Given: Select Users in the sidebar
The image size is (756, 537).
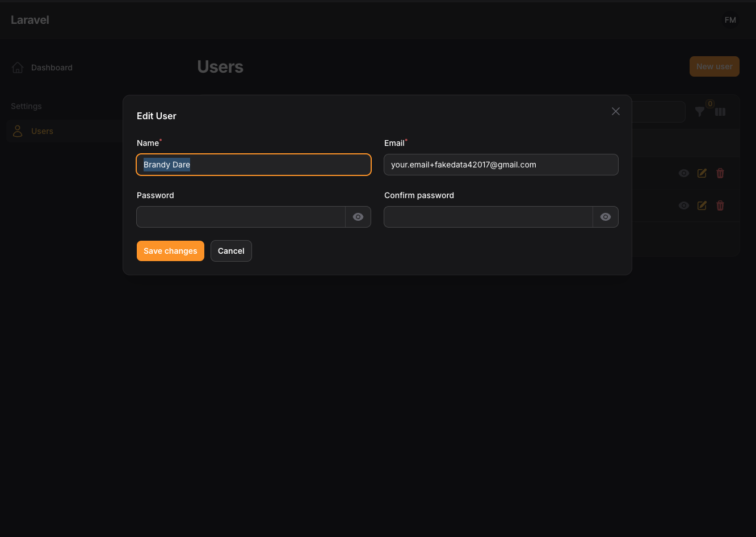Looking at the screenshot, I should [42, 131].
